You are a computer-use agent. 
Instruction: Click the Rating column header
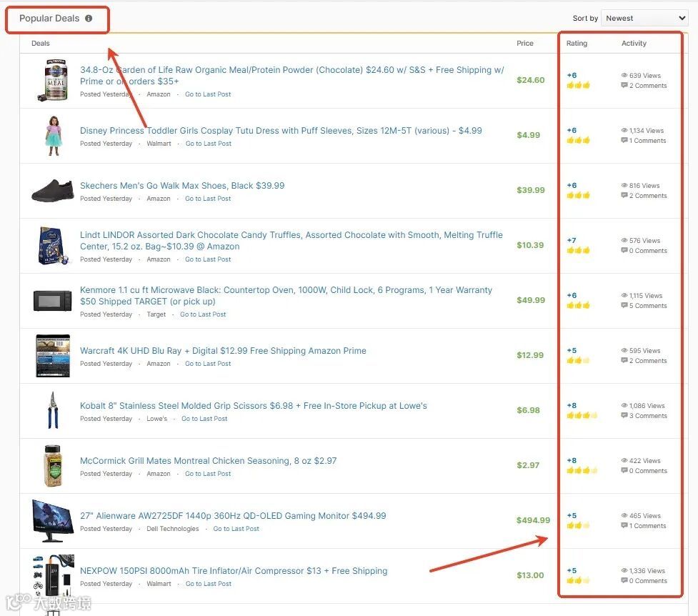point(577,43)
